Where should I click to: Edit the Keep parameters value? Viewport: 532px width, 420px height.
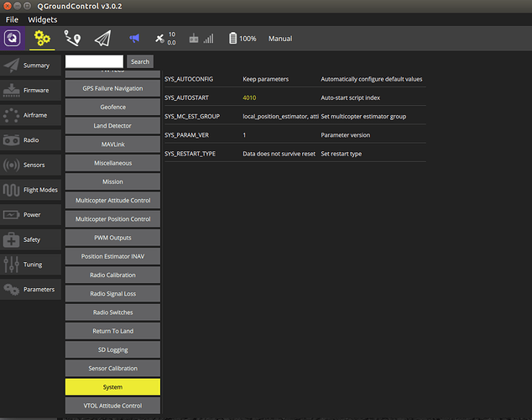coord(266,79)
